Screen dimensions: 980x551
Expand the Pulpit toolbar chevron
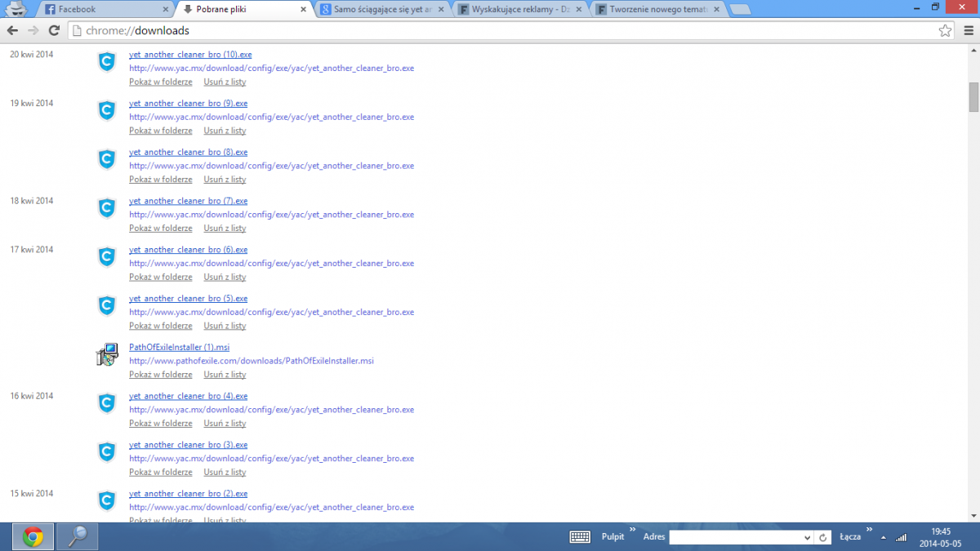631,530
